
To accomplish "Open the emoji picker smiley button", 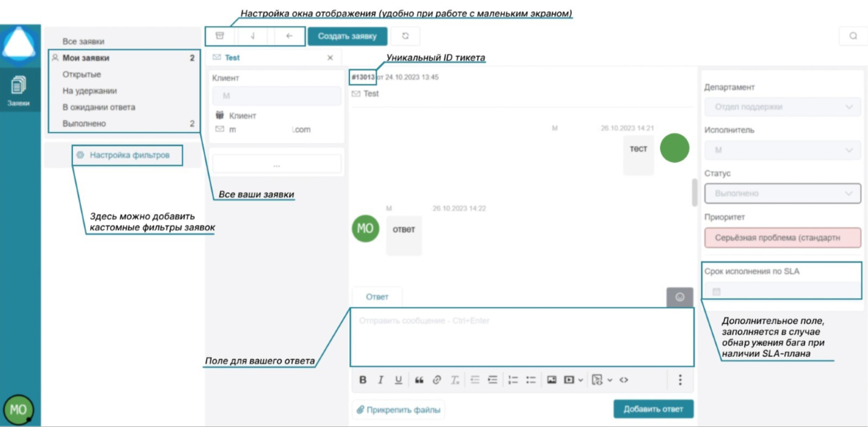I will (x=679, y=297).
